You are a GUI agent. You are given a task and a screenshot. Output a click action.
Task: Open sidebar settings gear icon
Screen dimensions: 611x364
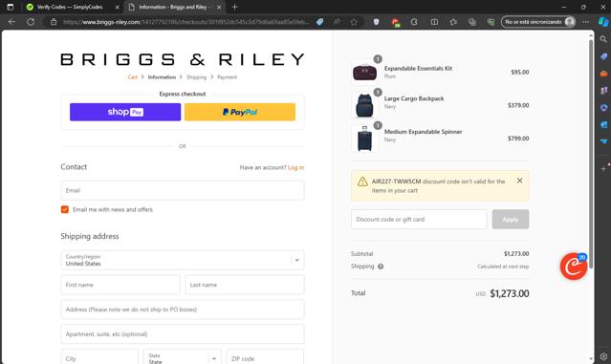603,356
